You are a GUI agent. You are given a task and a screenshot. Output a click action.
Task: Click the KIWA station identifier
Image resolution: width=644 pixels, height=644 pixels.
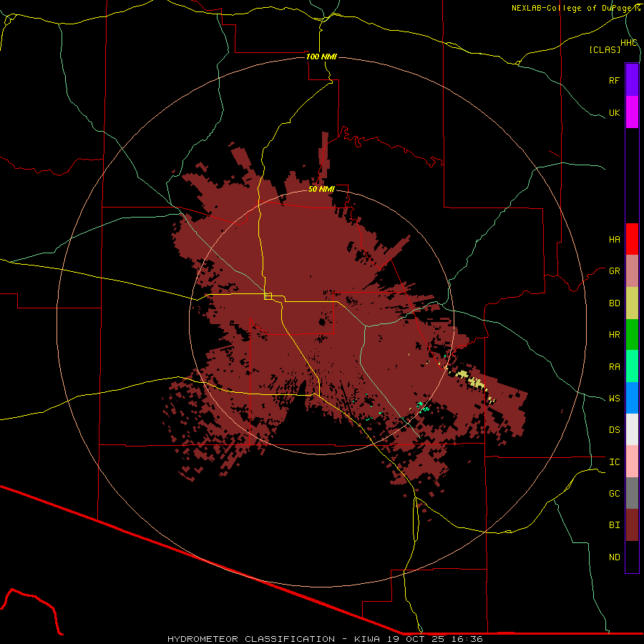(367, 639)
